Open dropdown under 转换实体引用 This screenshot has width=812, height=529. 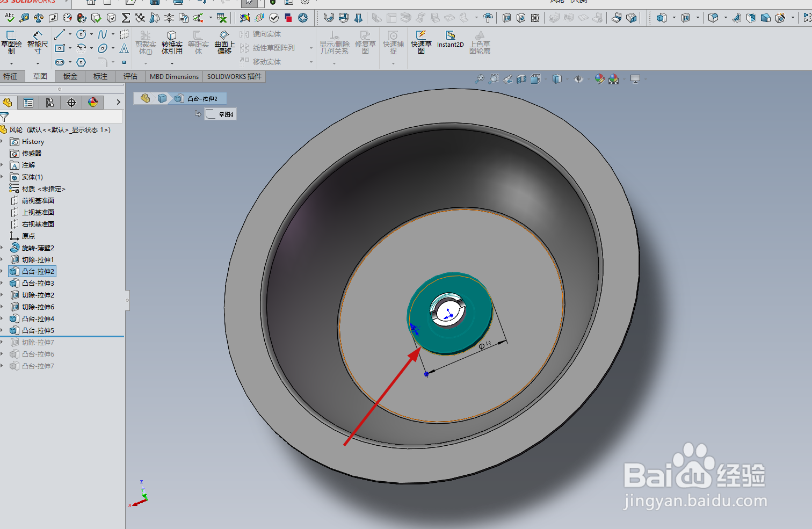pos(172,63)
